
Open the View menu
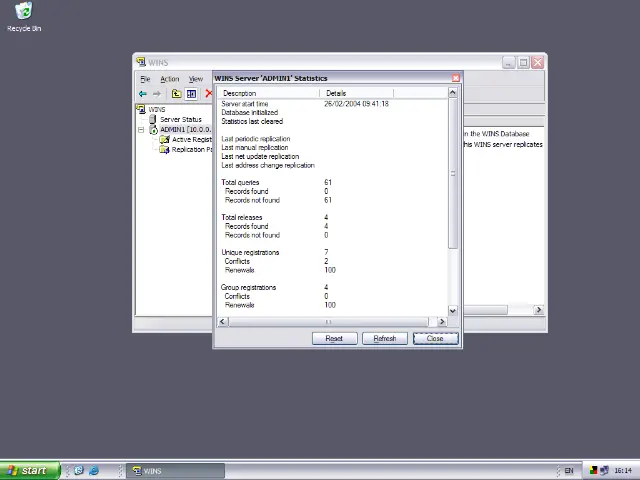coord(196,79)
